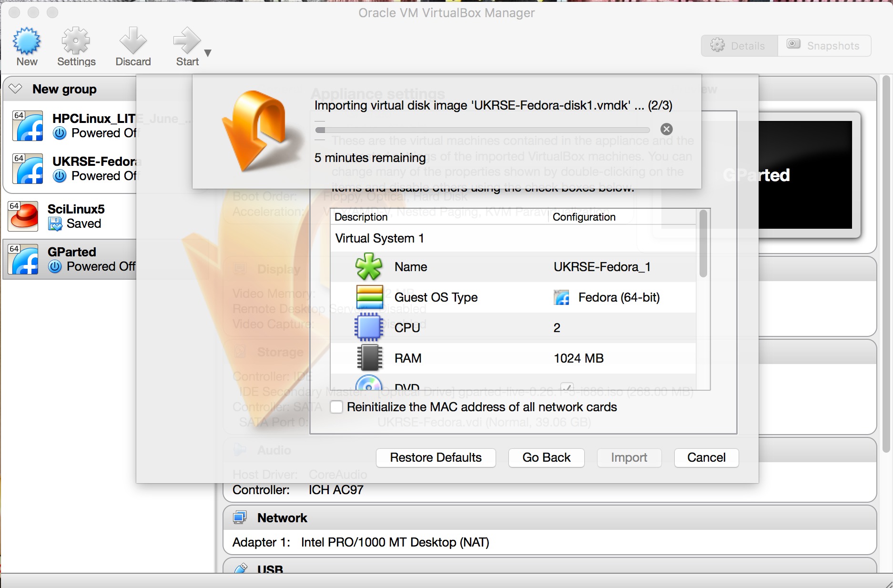893x588 pixels.
Task: Select the Name row green star icon
Action: click(369, 267)
